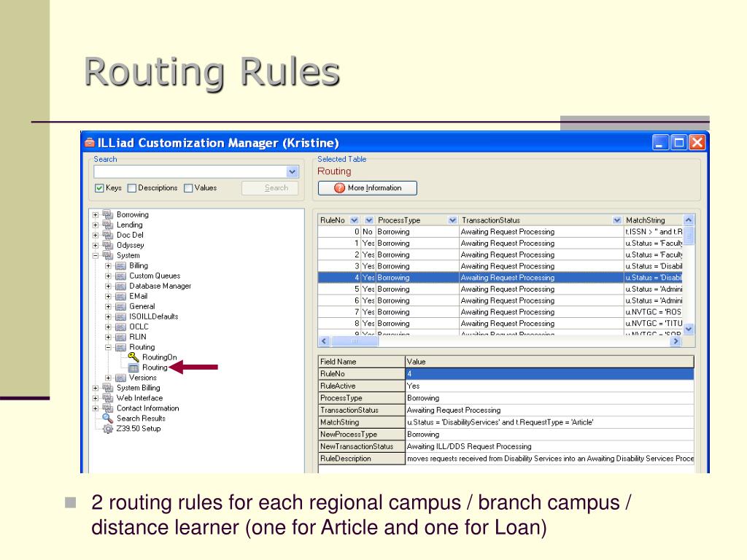Select rule number 0 row

click(x=500, y=231)
